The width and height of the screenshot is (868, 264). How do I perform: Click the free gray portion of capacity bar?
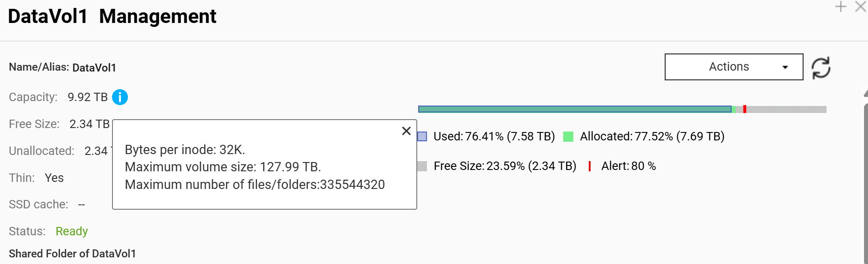click(x=786, y=109)
